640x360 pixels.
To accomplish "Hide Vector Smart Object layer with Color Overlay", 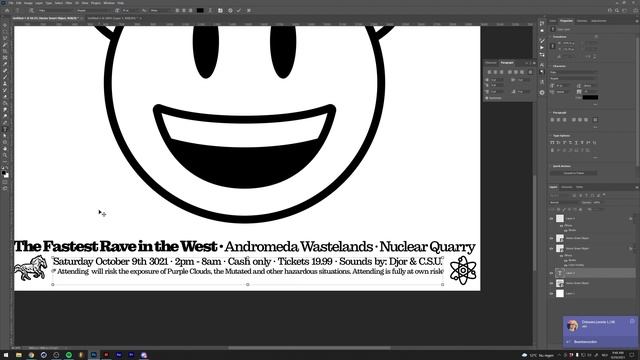I will [x=551, y=248].
